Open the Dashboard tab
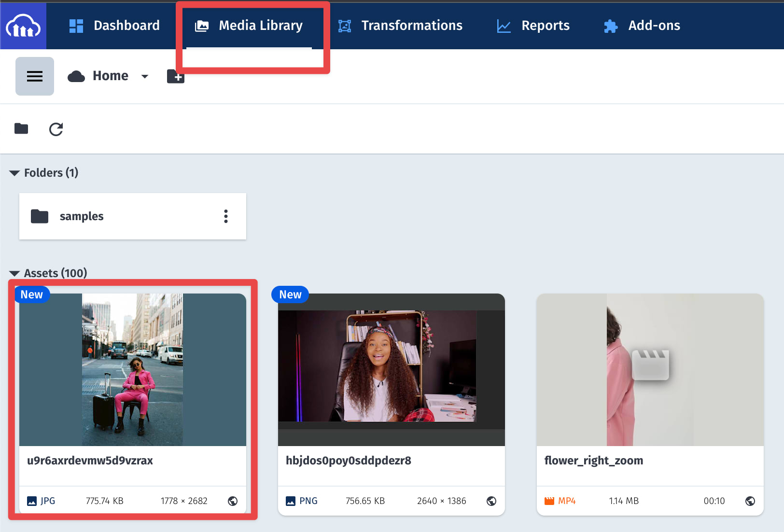 (x=114, y=26)
